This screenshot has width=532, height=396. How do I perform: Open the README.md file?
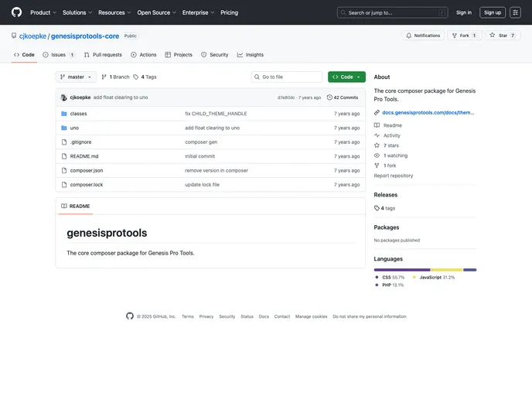click(x=84, y=156)
